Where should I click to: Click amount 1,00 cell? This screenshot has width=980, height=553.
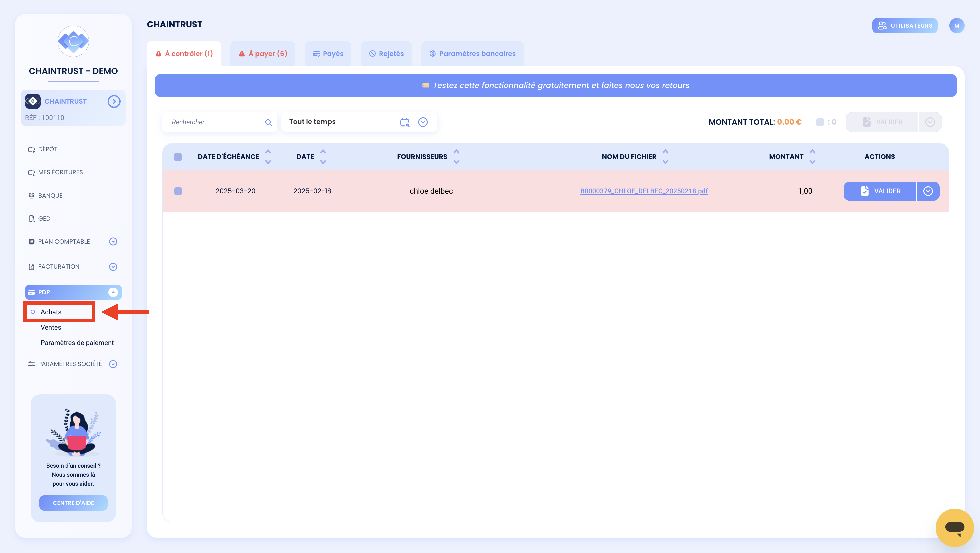[x=805, y=191]
